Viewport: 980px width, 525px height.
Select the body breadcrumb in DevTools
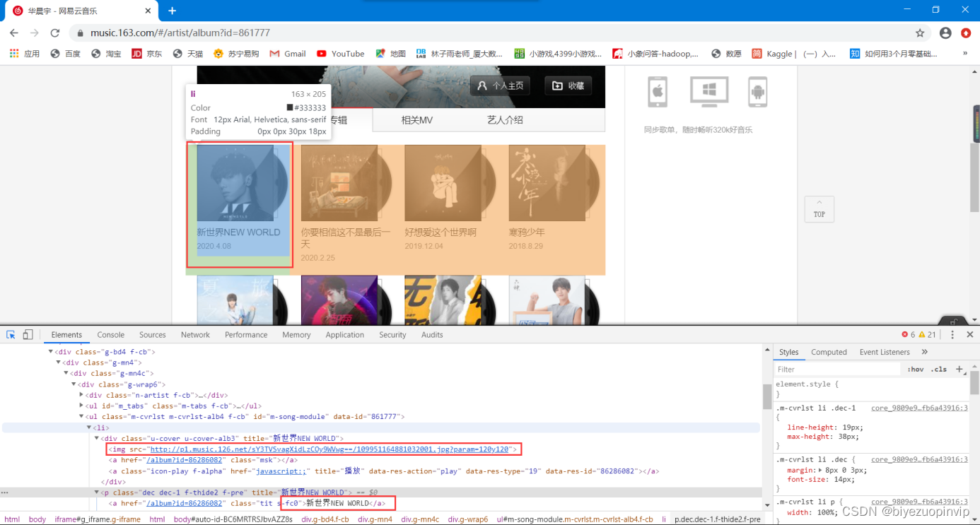click(37, 519)
